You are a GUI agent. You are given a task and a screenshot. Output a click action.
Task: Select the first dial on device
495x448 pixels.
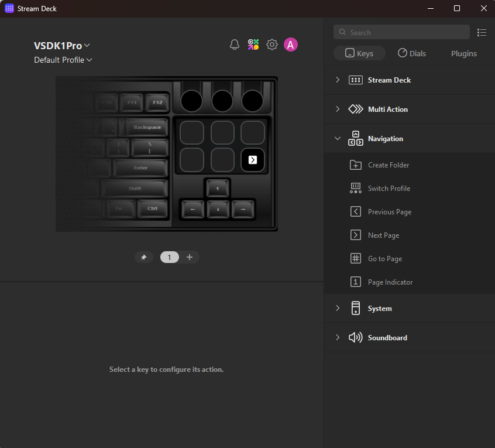point(191,101)
